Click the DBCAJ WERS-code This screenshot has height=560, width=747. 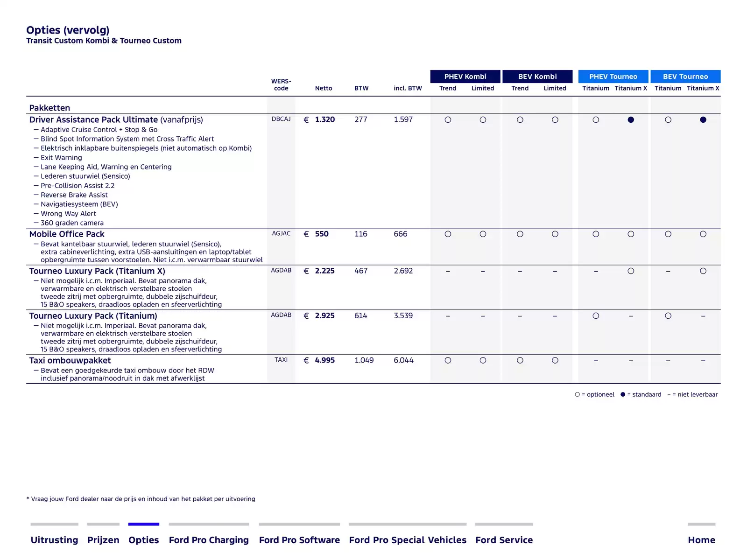281,119
